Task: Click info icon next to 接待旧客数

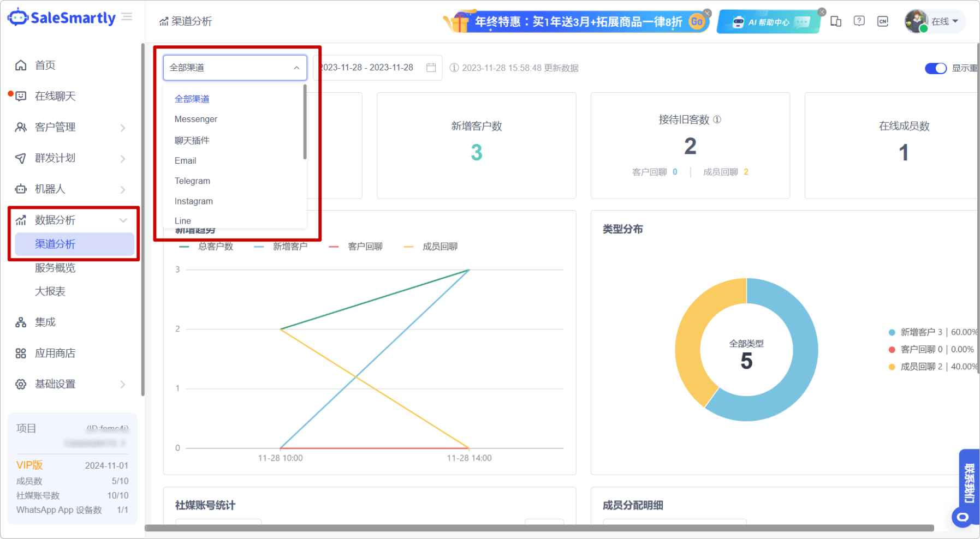Action: point(717,119)
